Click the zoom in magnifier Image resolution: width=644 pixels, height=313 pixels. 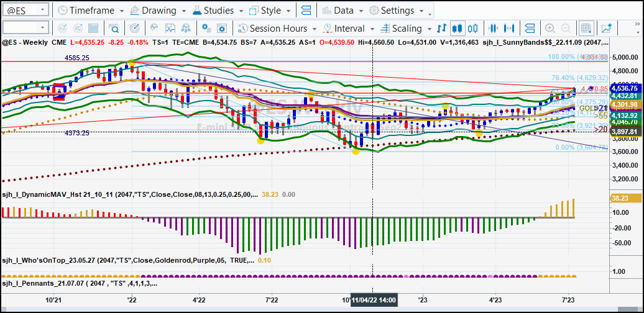pos(550,29)
